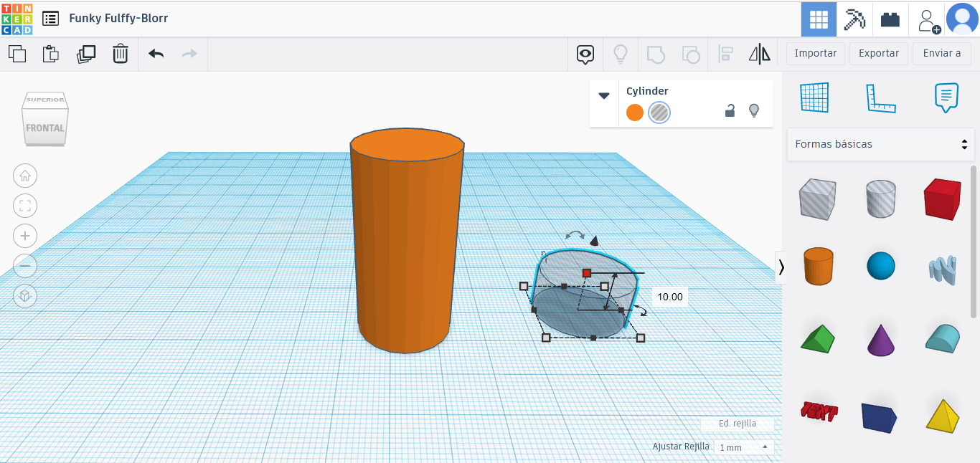
Task: Switch to 3D design grid view
Action: point(819,19)
